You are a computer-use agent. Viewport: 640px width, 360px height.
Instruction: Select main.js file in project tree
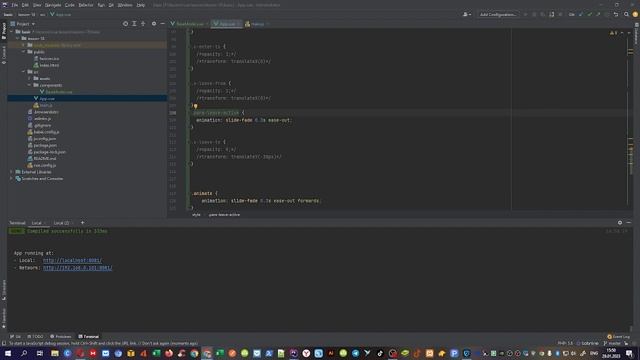click(x=46, y=105)
